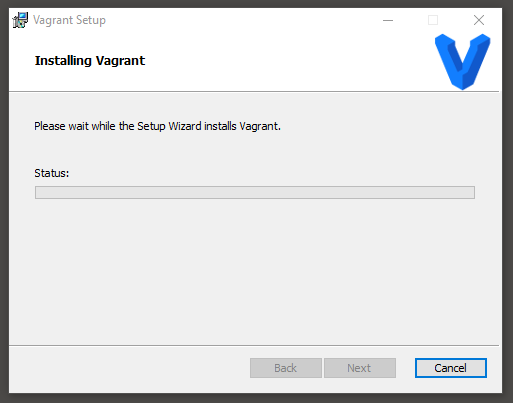The image size is (513, 403).
Task: Click the greyed-out maximize button
Action: (x=433, y=20)
